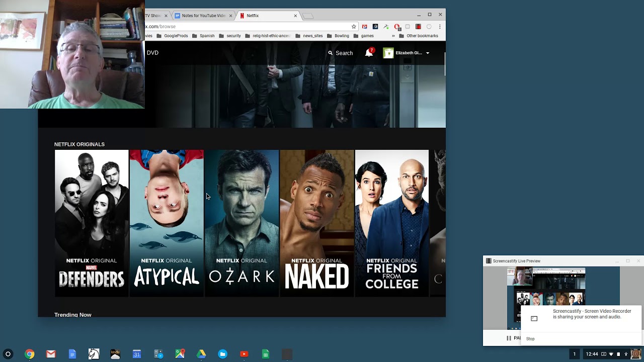Click the dark square extension icon
The width and height of the screenshot is (644, 362).
tap(375, 27)
